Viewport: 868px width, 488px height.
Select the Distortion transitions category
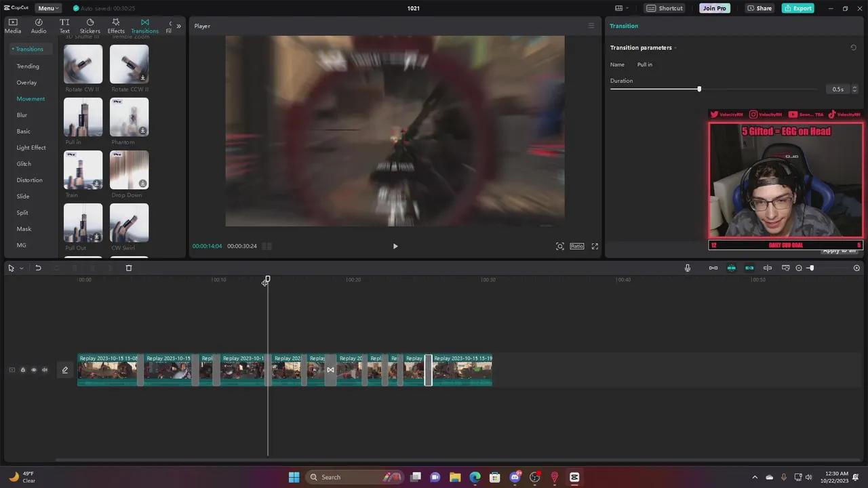(29, 180)
